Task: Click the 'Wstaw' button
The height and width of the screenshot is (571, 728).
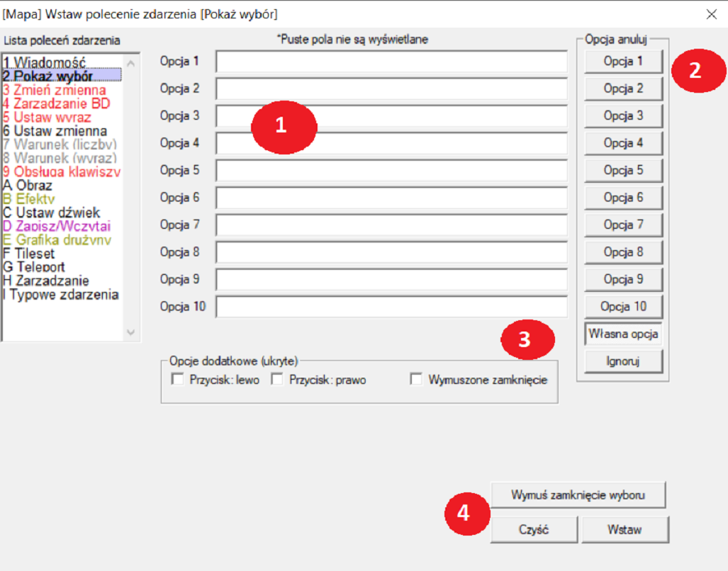Action: pyautogui.click(x=624, y=530)
